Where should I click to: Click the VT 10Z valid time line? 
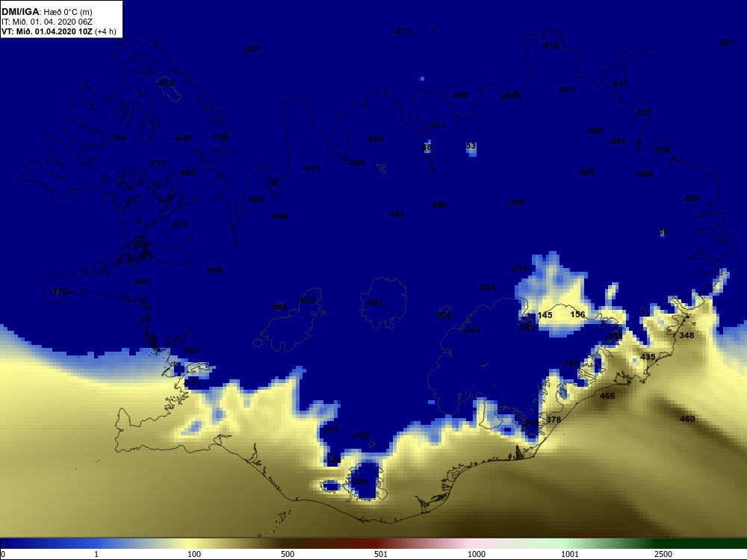[58, 31]
